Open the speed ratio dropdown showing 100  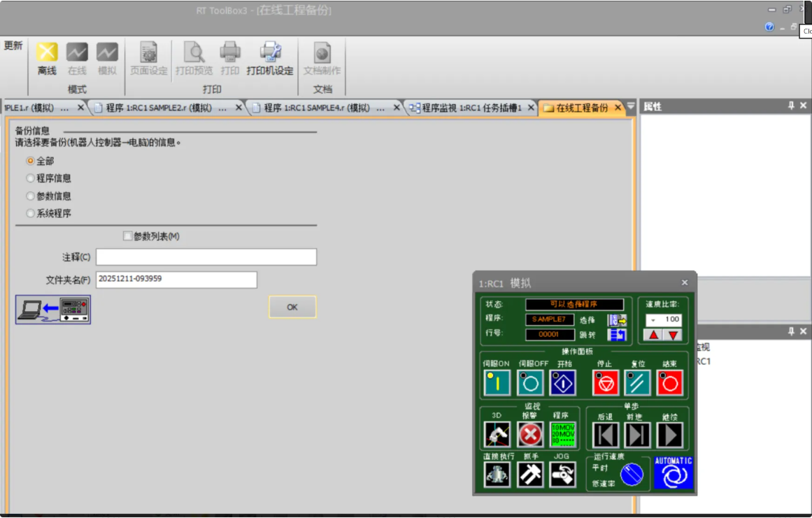coord(653,320)
